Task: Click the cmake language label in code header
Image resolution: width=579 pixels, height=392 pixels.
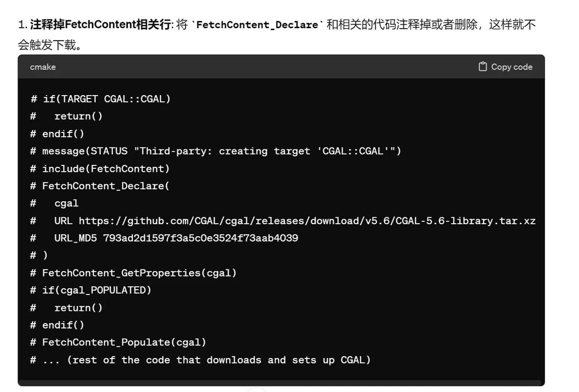Action: pyautogui.click(x=43, y=67)
